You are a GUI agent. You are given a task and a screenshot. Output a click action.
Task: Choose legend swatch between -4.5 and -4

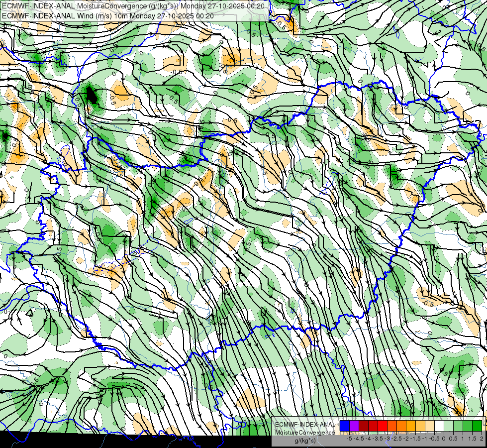point(364,426)
